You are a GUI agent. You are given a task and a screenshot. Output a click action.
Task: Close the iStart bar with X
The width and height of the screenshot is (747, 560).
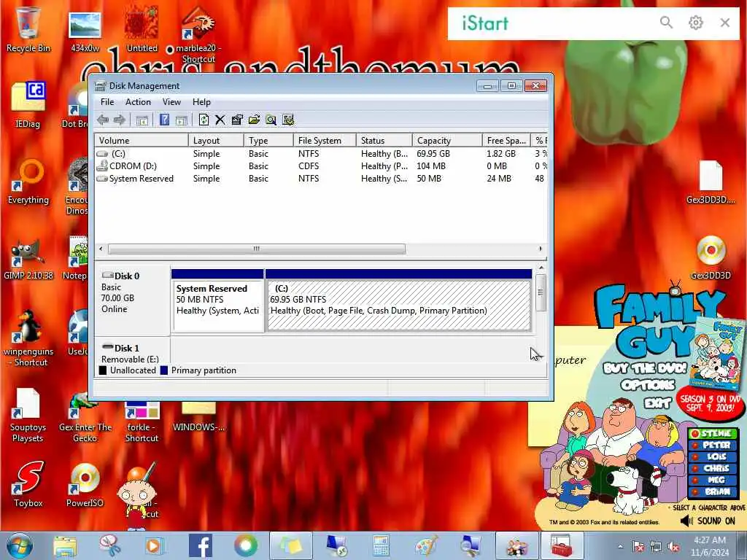(725, 23)
